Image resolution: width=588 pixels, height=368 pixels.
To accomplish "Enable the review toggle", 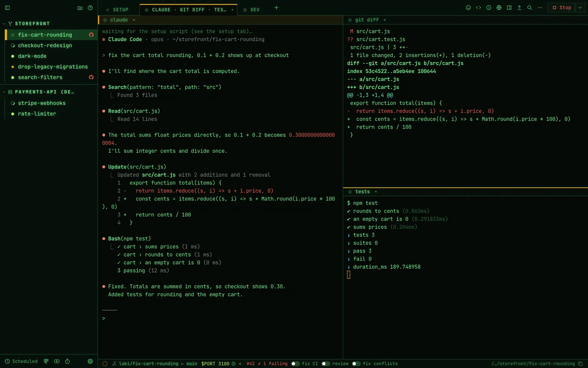I will [x=326, y=364].
